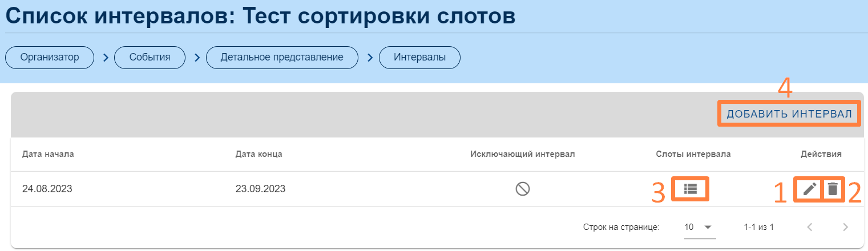Go to Детальное представление breadcrumb
Image resolution: width=868 pixels, height=251 pixels.
pyautogui.click(x=282, y=58)
